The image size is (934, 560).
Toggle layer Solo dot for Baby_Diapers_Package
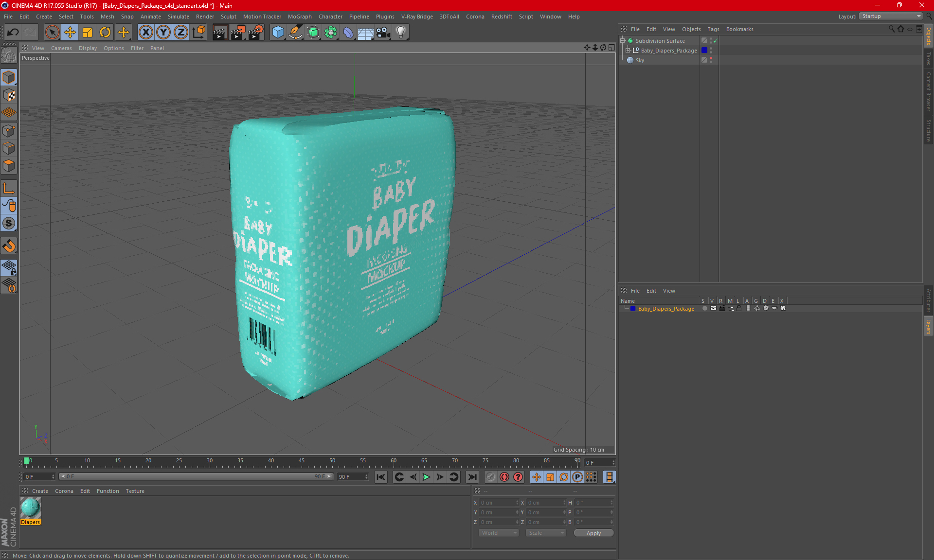(x=704, y=308)
